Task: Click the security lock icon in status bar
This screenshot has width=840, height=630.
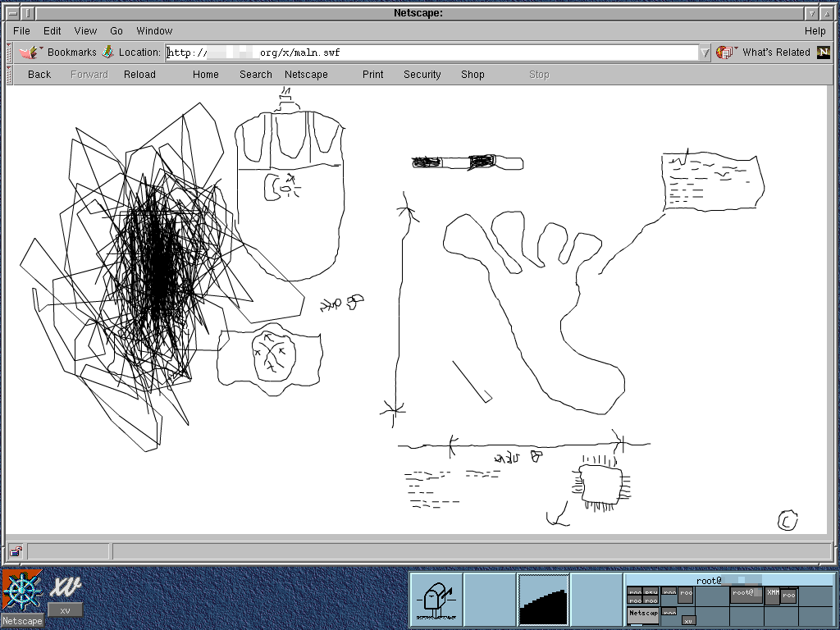Action: tap(16, 551)
